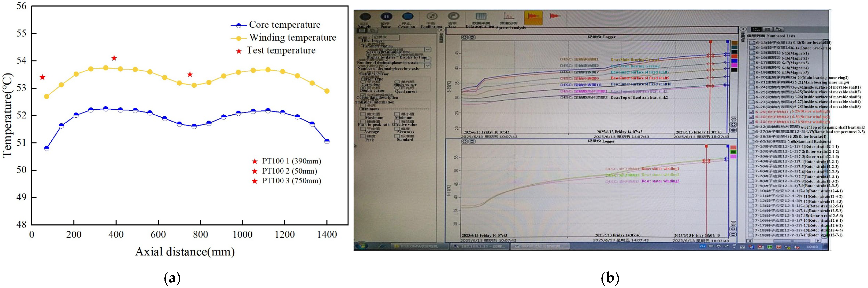Collapse the Numbered Lists panel arrow
The height and width of the screenshot is (288, 868).
click(x=743, y=29)
